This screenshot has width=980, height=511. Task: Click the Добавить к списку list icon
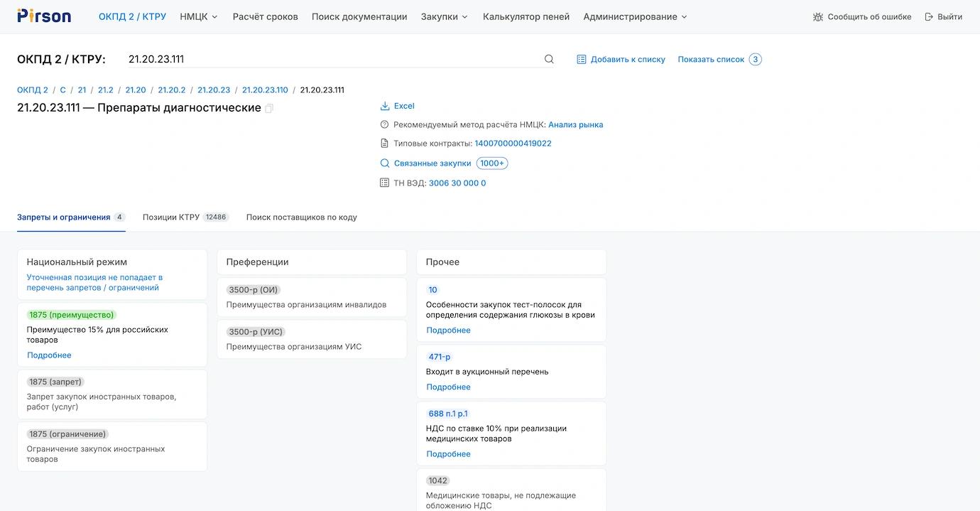pyautogui.click(x=582, y=60)
